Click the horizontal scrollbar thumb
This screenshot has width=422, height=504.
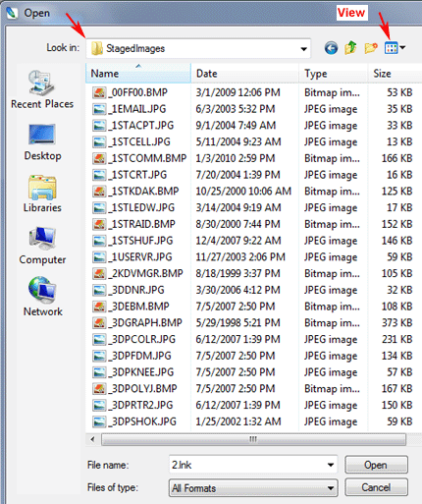point(253,439)
